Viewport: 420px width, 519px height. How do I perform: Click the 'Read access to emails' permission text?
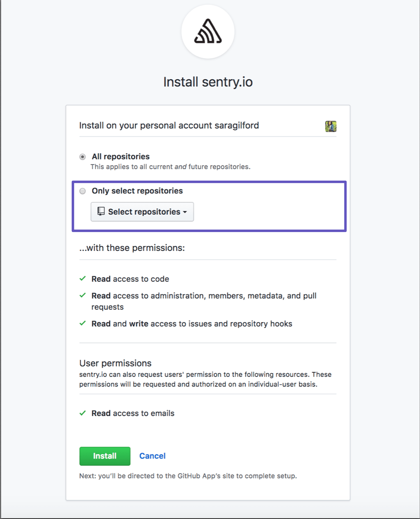coord(133,413)
